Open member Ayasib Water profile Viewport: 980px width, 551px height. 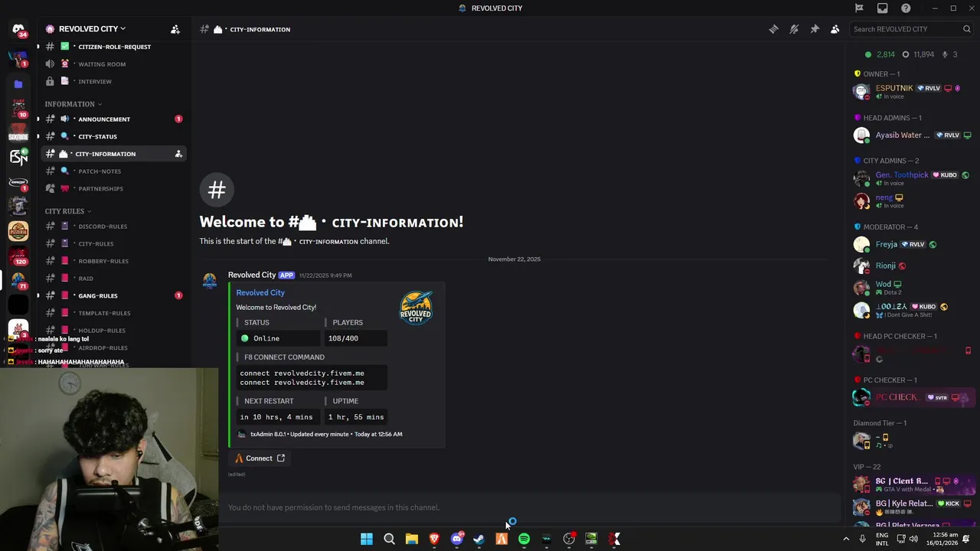(913, 135)
